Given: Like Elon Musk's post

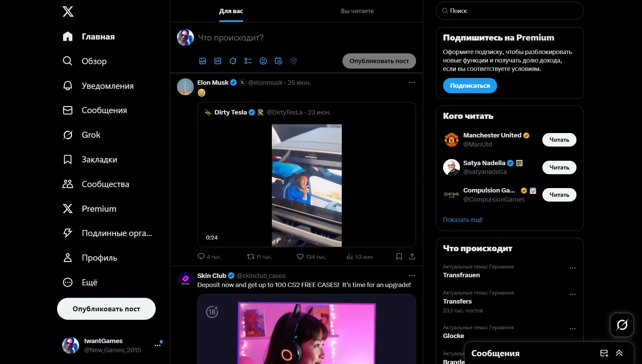Looking at the screenshot, I should (311, 257).
